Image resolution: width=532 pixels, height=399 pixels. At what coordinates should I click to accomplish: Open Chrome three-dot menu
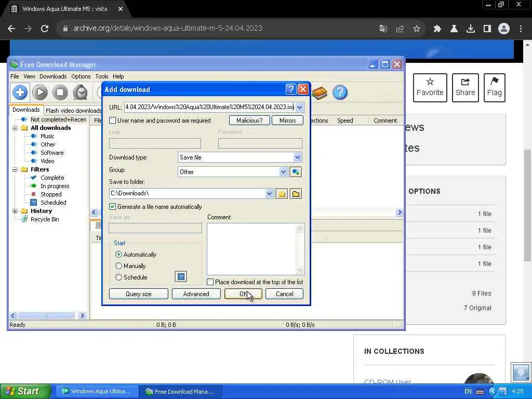521,29
